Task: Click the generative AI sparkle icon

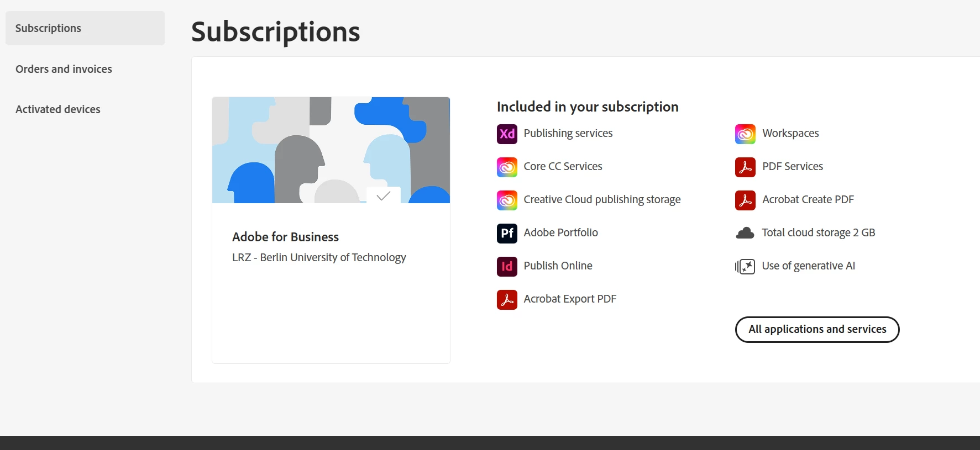Action: point(745,266)
